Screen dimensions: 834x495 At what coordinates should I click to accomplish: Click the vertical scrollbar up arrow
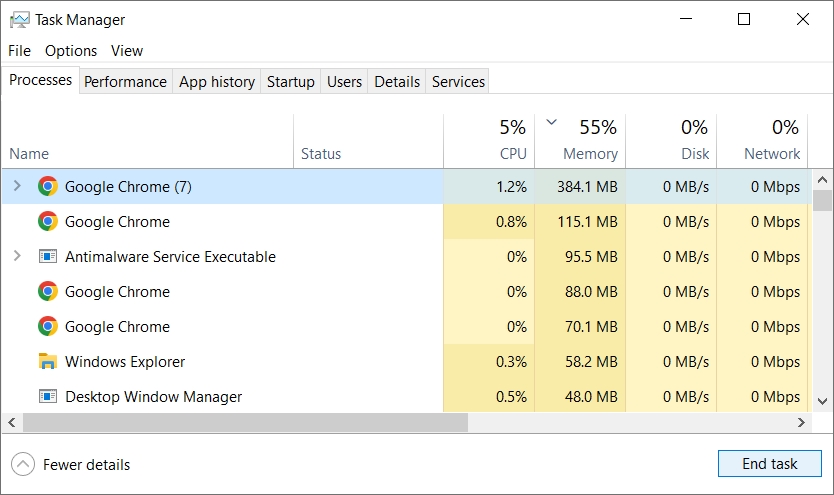[x=822, y=180]
